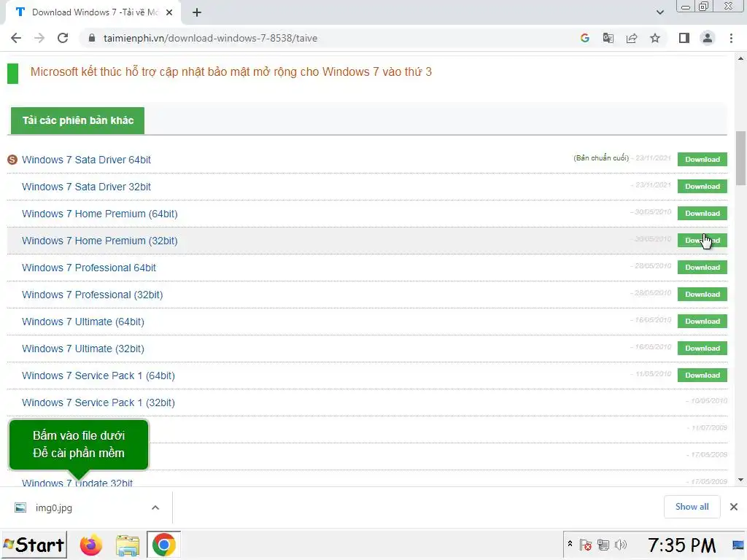
Task: Open downloaded img0.jpg file
Action: [53, 508]
